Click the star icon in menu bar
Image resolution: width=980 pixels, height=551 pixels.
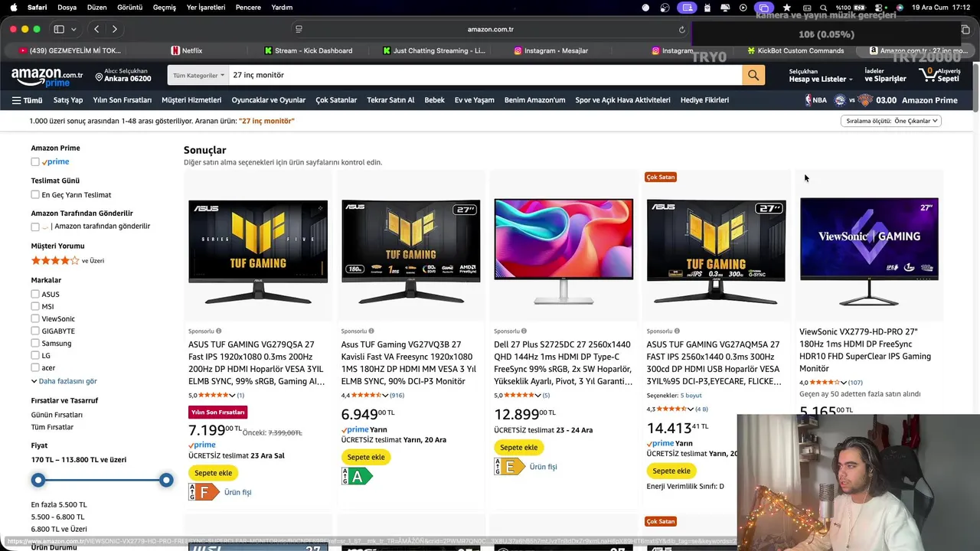786,8
